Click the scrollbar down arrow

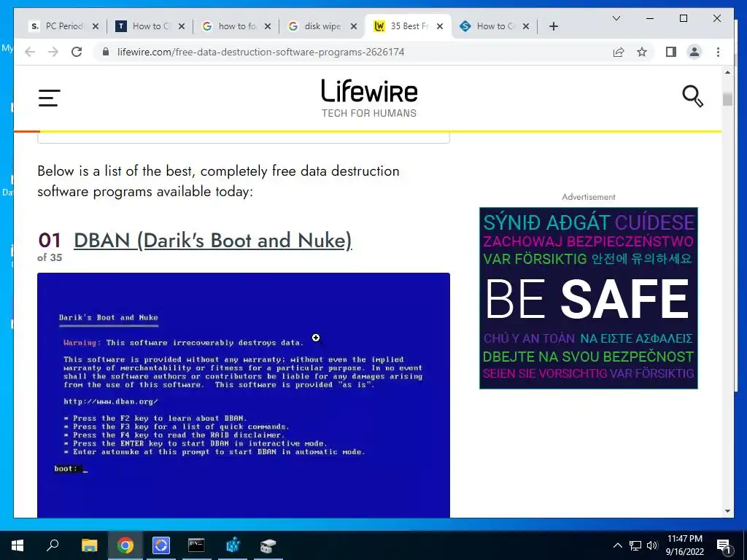(x=727, y=511)
